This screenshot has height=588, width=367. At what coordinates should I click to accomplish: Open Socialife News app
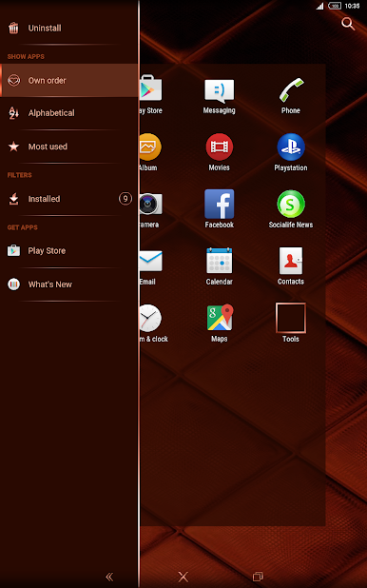pyautogui.click(x=291, y=209)
